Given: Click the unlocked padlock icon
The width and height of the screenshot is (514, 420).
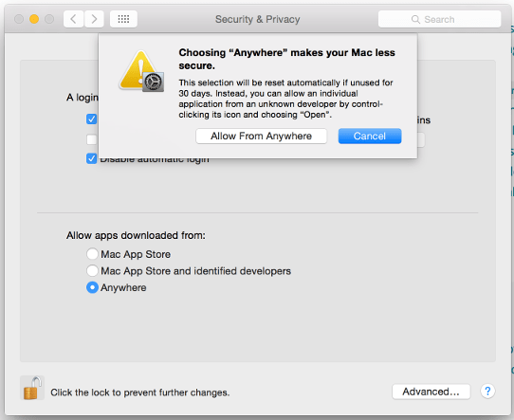Looking at the screenshot, I should coord(32,388).
